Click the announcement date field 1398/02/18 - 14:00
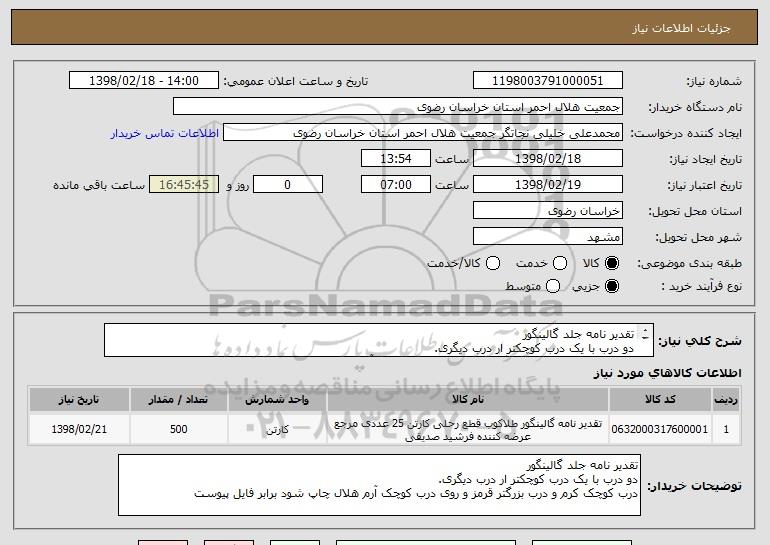The height and width of the screenshot is (545, 770). 144,81
